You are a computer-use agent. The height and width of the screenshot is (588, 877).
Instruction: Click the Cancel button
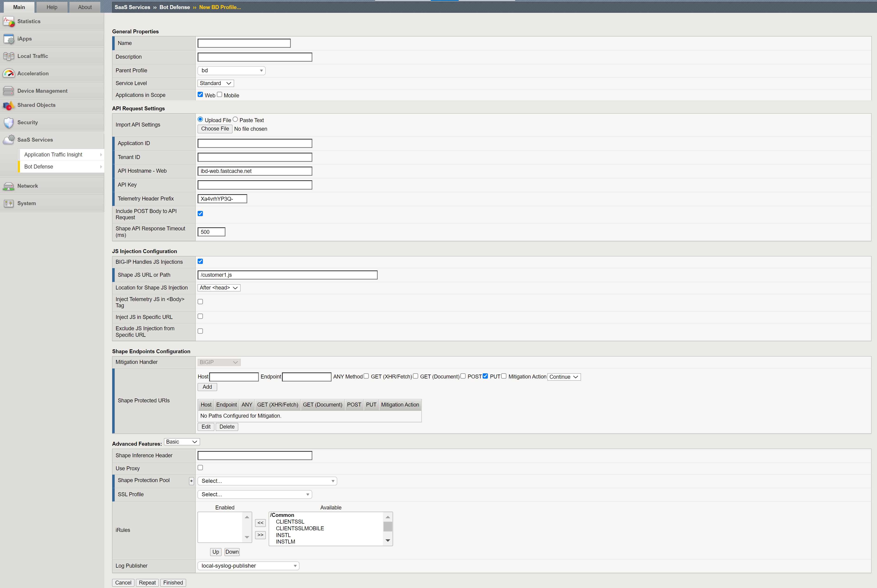[123, 583]
